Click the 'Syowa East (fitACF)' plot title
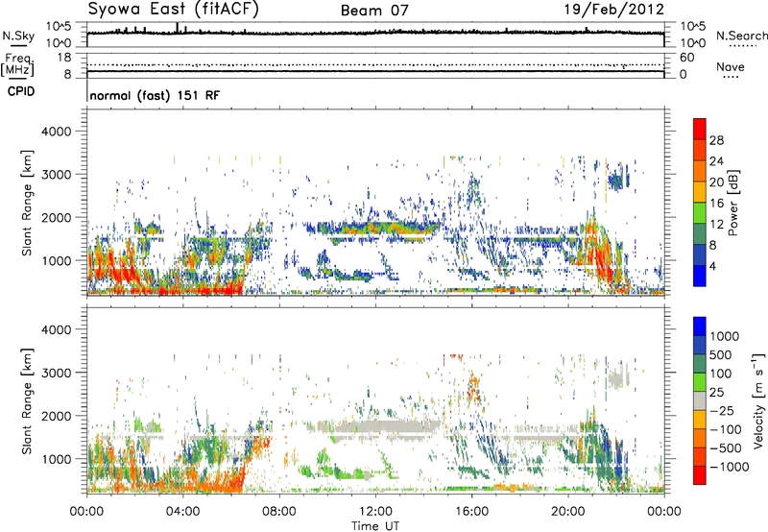Viewport: 768px width, 532px height. click(x=173, y=10)
